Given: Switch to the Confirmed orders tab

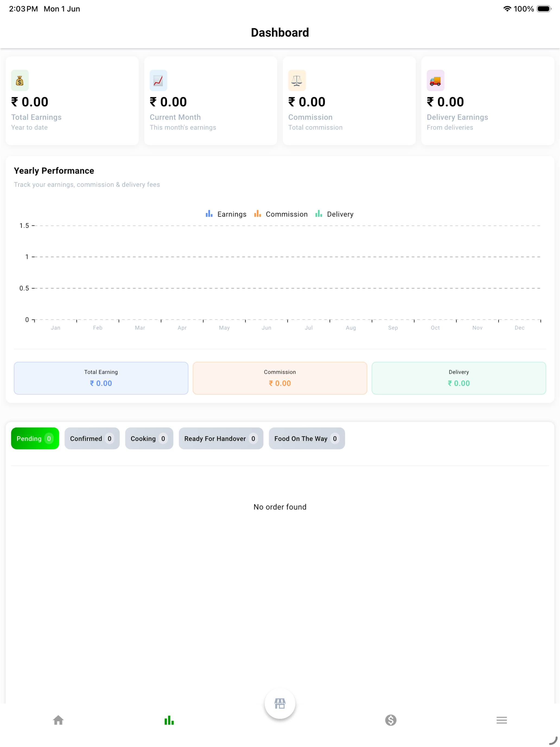Looking at the screenshot, I should pos(92,438).
